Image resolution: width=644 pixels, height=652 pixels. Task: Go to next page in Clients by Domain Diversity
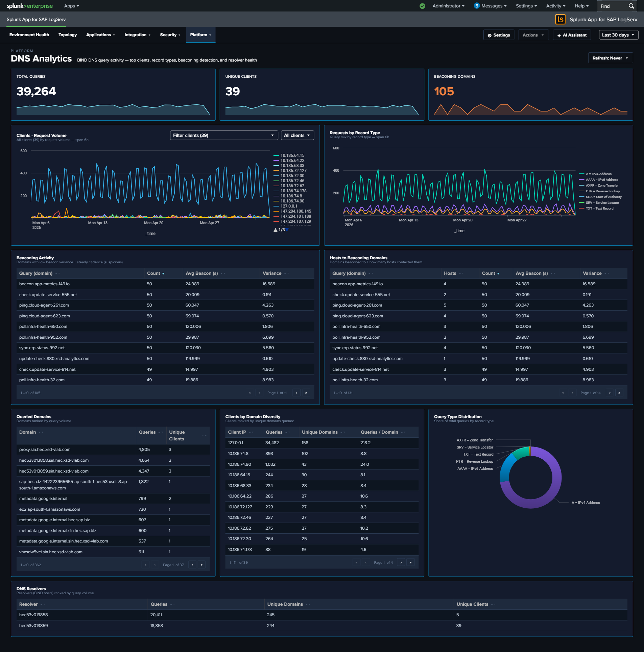401,562
